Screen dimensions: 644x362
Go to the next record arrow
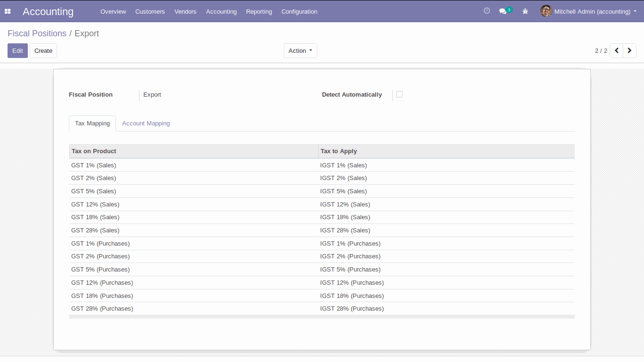pyautogui.click(x=630, y=50)
